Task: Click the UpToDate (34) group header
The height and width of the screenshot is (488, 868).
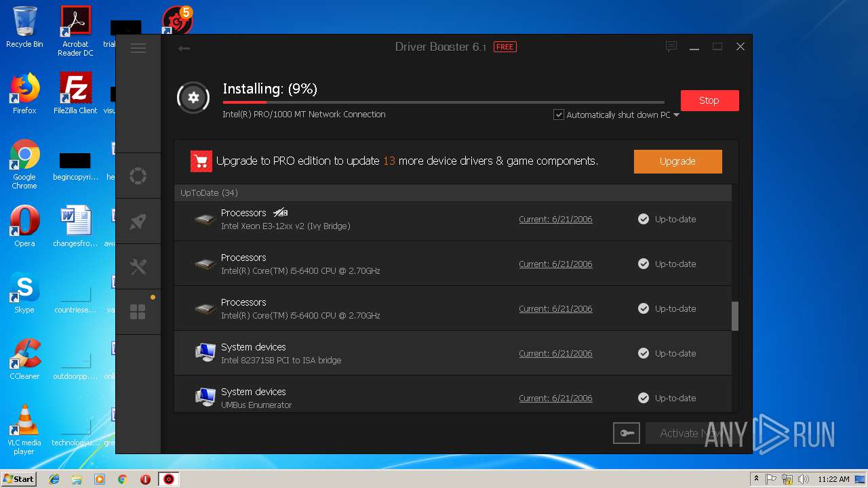Action: 453,193
